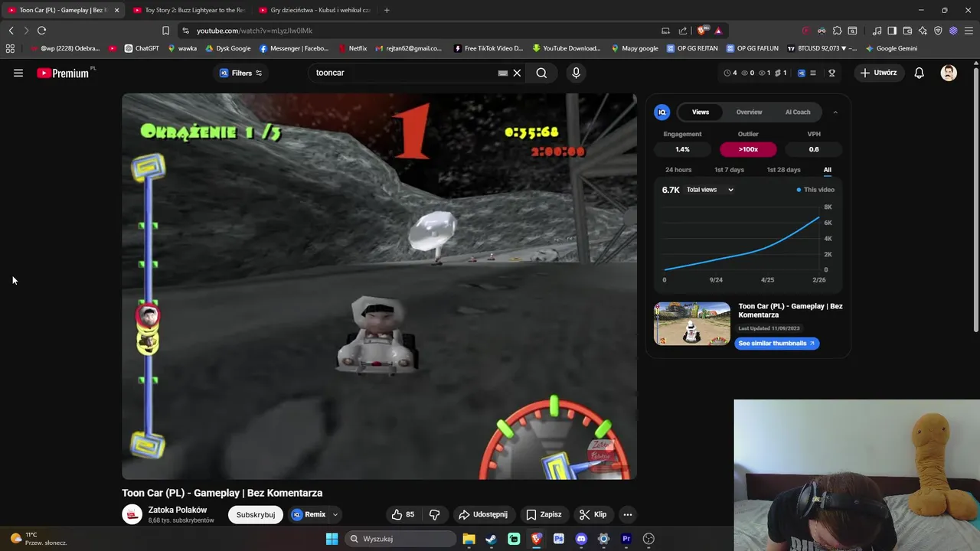Open the Brave Wallet icon
The width and height of the screenshot is (980, 551).
point(907,31)
